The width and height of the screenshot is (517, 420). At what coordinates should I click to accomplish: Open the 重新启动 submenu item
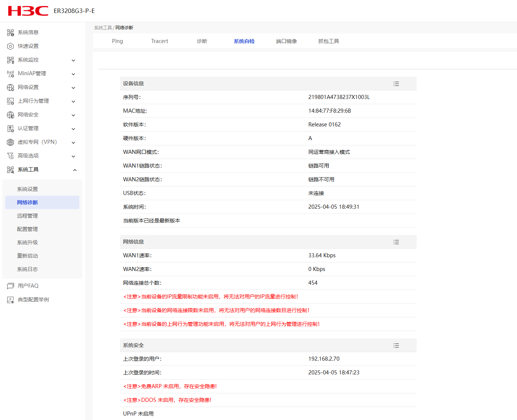click(27, 256)
